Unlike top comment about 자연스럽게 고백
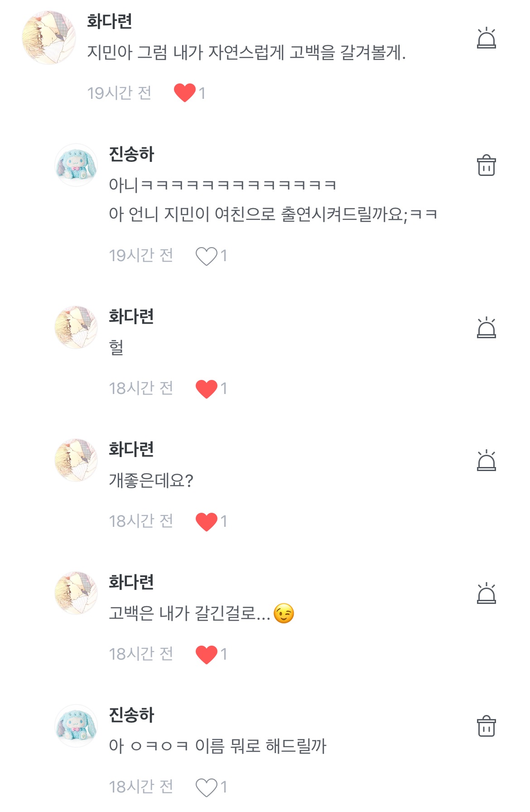The image size is (530, 812). (185, 93)
